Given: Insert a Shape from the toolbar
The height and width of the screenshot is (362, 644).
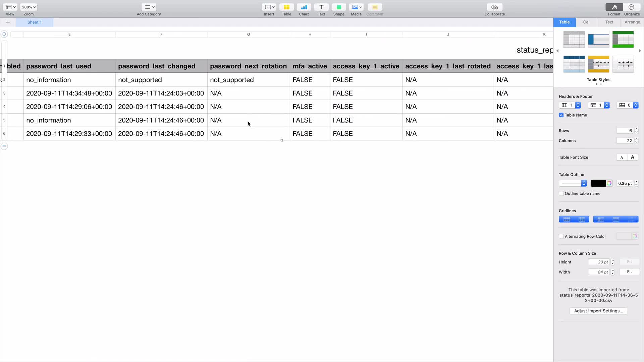Looking at the screenshot, I should coord(338,7).
